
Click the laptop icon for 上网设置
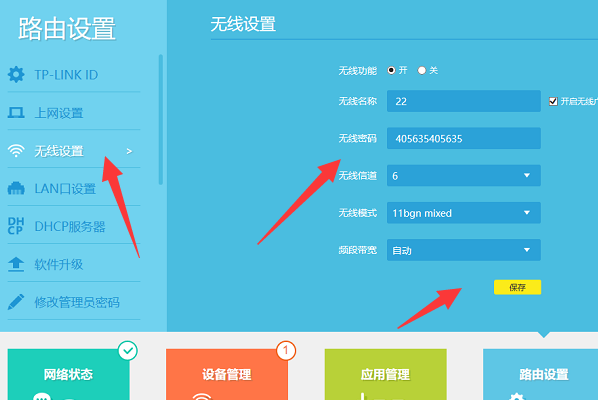pyautogui.click(x=16, y=112)
